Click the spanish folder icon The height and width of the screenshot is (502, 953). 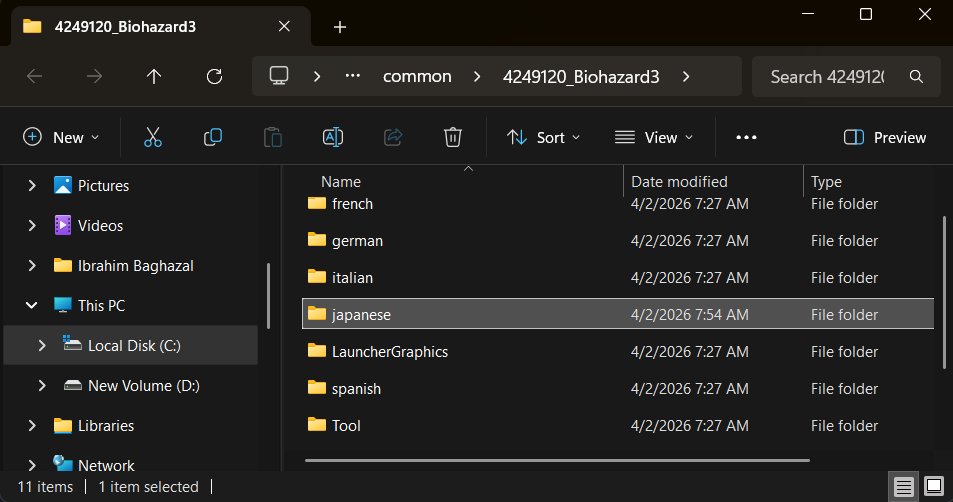[x=317, y=387]
